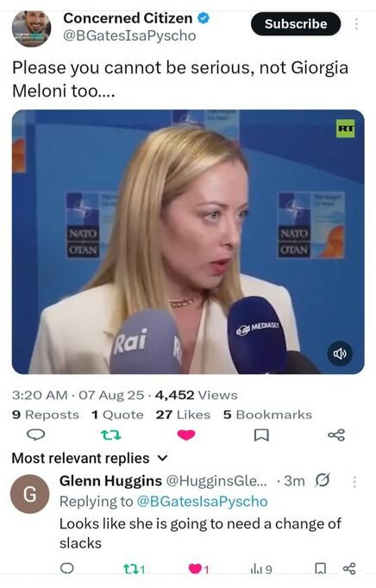This screenshot has width=376, height=588.
Task: Reply to the main post
Action: coord(35,435)
